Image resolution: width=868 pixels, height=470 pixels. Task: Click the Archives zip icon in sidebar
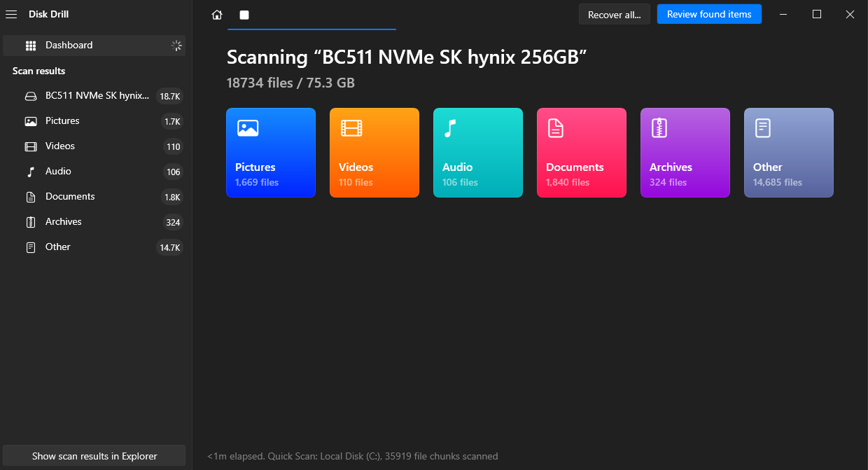pos(31,222)
